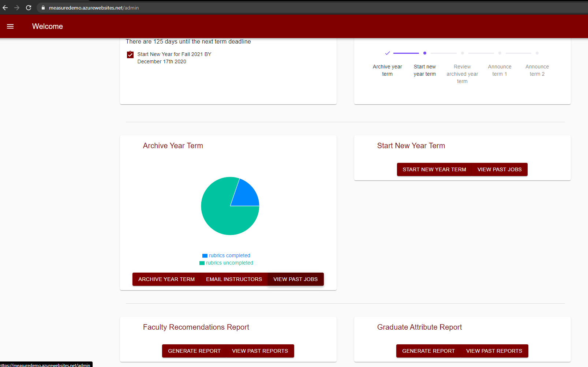The image size is (588, 367).
Task: Click the Announce term 1 label
Action: tap(500, 70)
